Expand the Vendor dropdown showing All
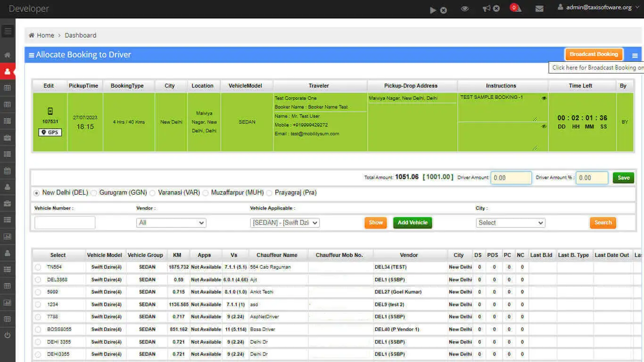Viewport: 644px width, 362px height. coord(171,223)
